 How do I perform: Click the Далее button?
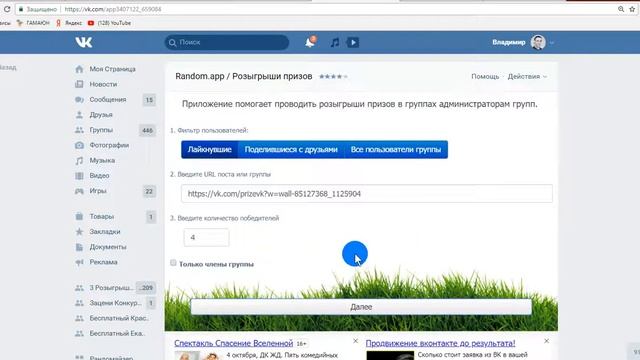click(x=361, y=307)
